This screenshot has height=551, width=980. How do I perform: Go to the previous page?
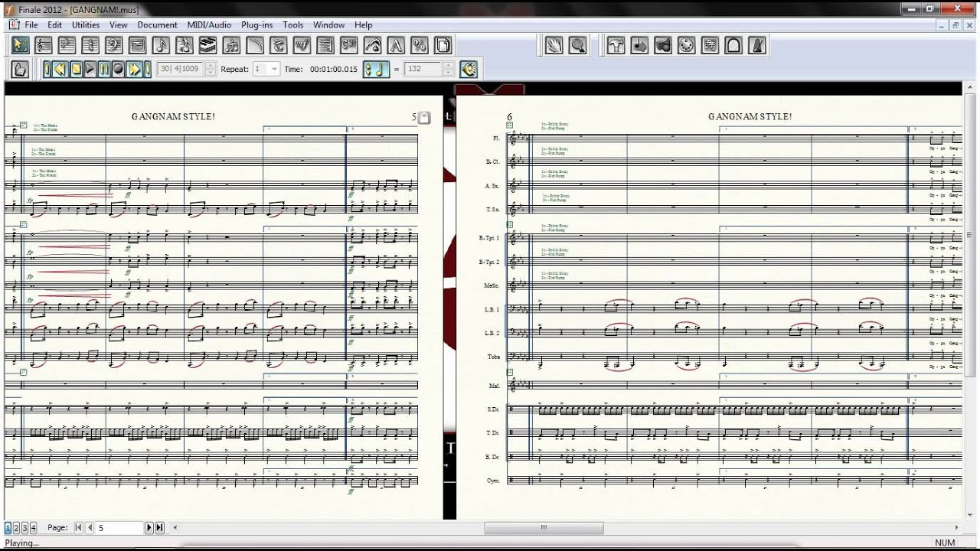pos(90,527)
